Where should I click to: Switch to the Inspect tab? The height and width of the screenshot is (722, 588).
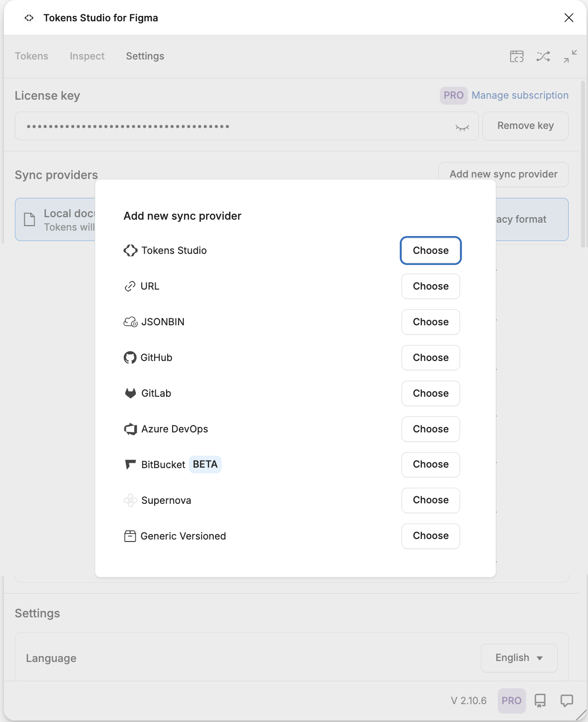tap(87, 56)
